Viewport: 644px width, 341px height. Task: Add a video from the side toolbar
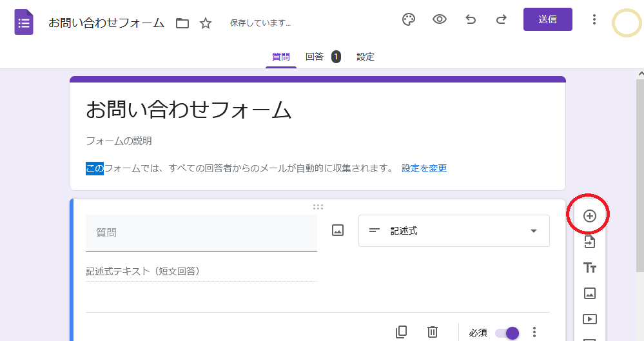pyautogui.click(x=590, y=319)
